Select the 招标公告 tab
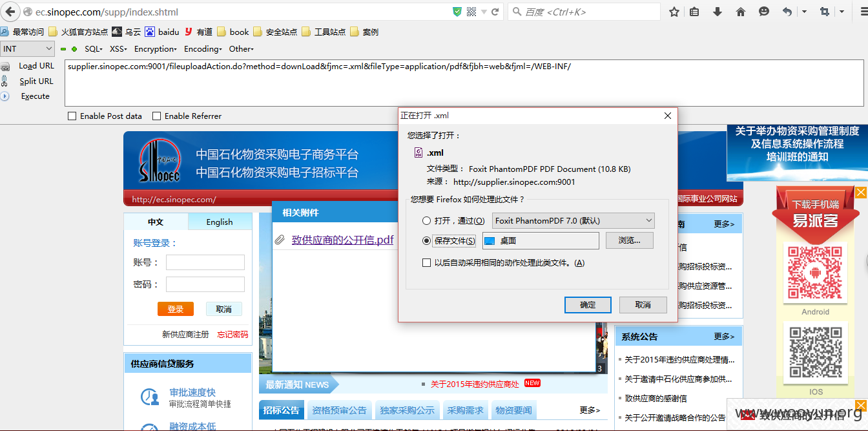This screenshot has height=431, width=868. pos(282,410)
